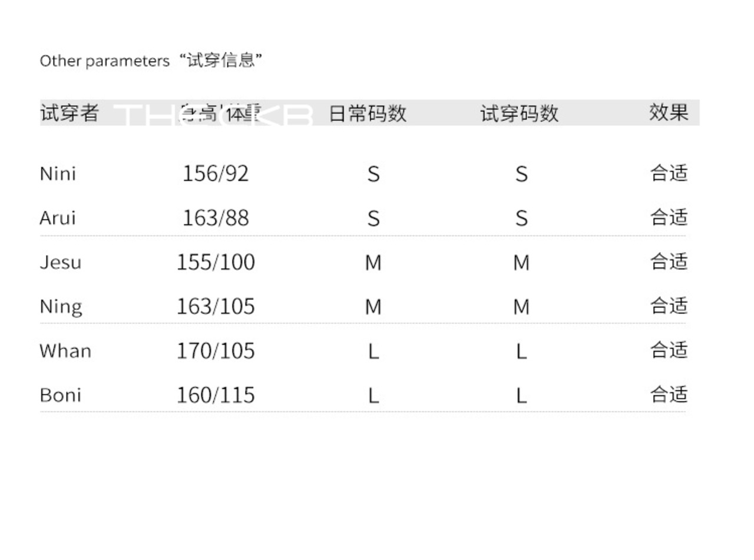The image size is (754, 560).
Task: Select the name Arui in the table
Action: click(x=58, y=218)
